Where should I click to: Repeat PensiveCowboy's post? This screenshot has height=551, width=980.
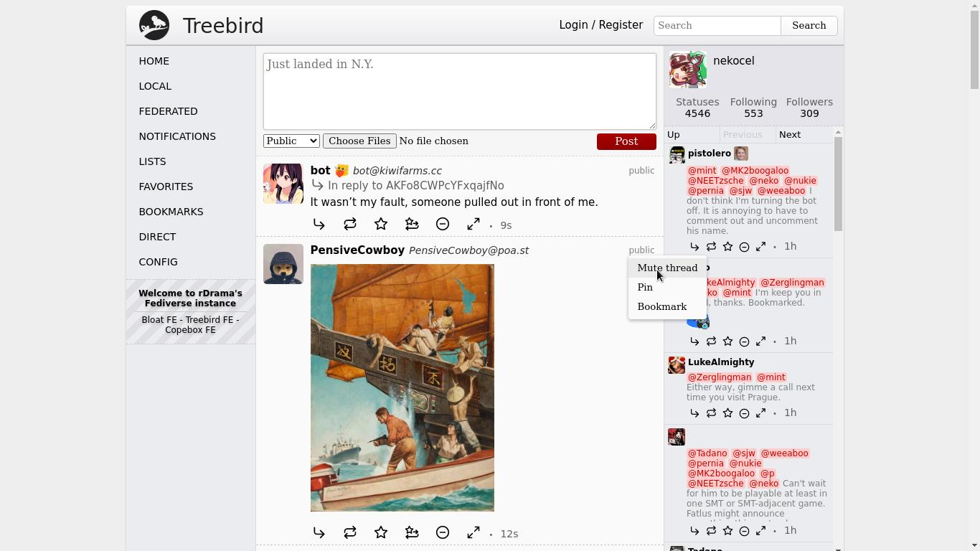pos(350,533)
